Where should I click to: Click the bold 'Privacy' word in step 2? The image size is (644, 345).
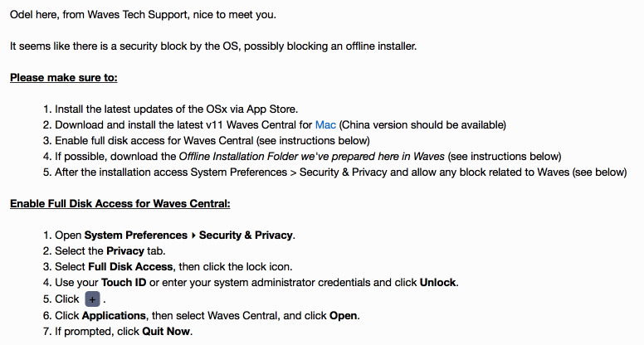point(125,250)
